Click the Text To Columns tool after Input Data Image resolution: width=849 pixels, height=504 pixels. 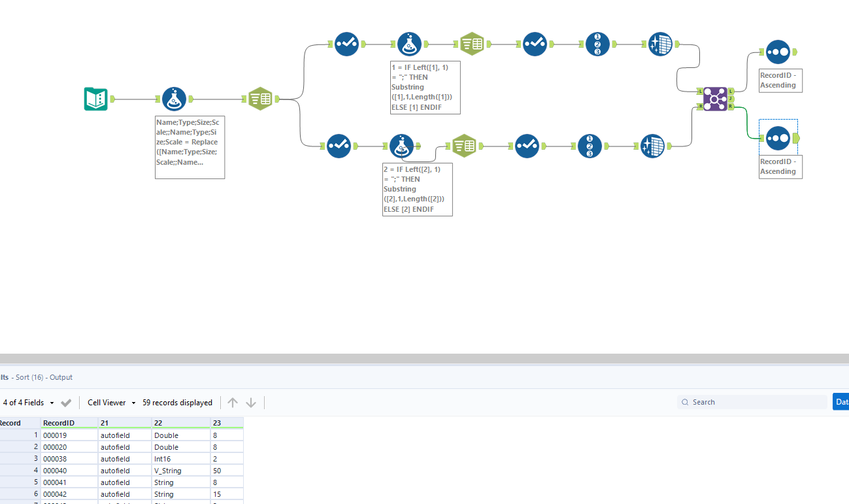260,99
